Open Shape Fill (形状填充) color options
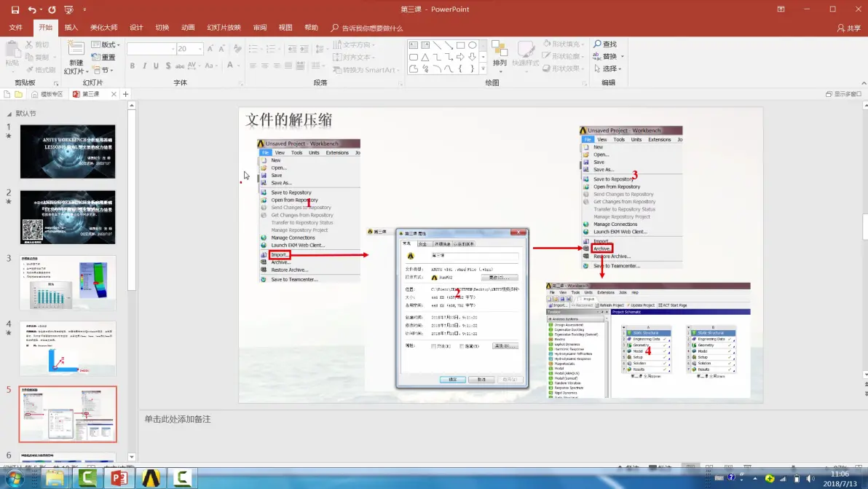The image size is (868, 489). coord(562,44)
